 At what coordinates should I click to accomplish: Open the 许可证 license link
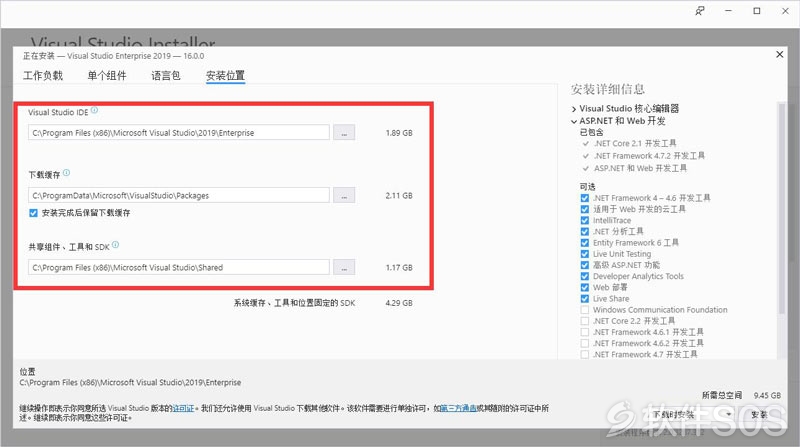tap(184, 408)
